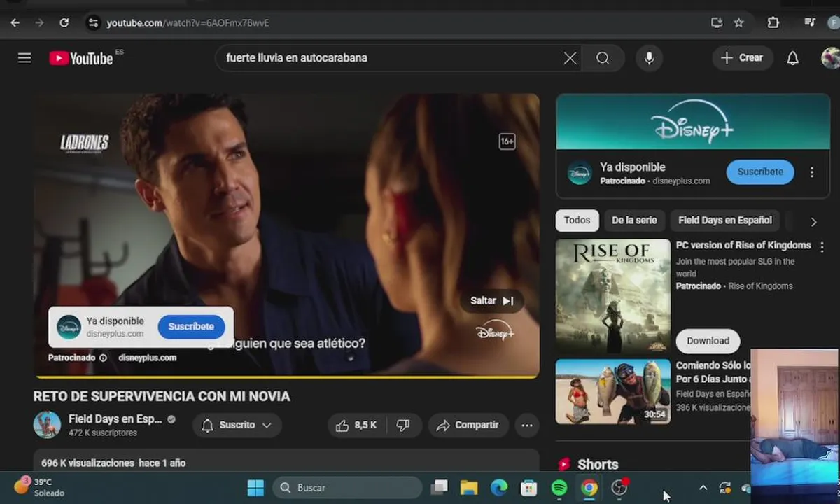Click the Shorts section heading
Viewport: 840px width, 504px height.
598,464
